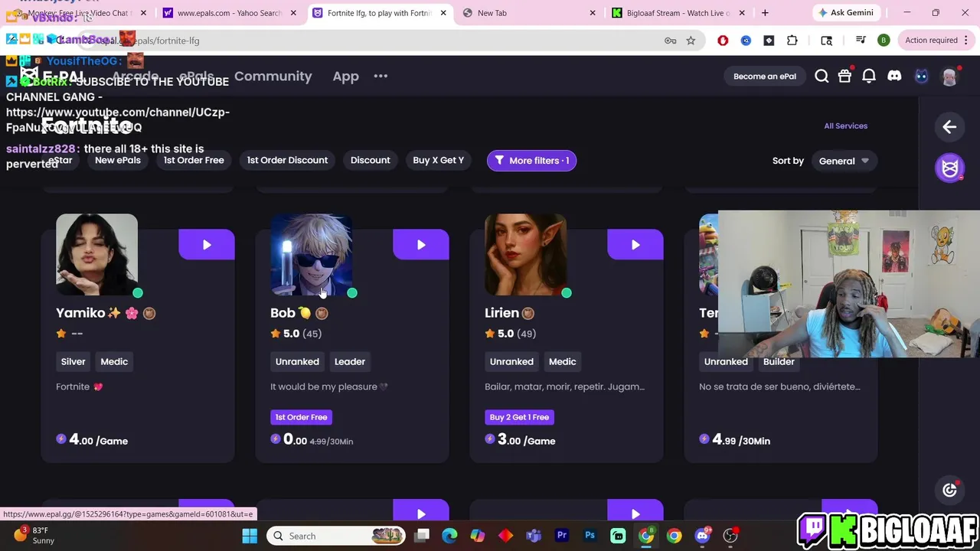Open the green B Chrome profile icon

884,41
